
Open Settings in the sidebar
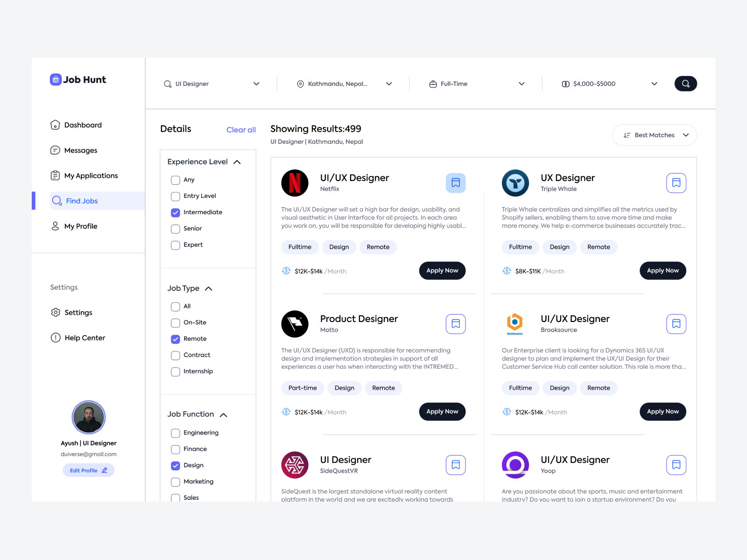71,313
